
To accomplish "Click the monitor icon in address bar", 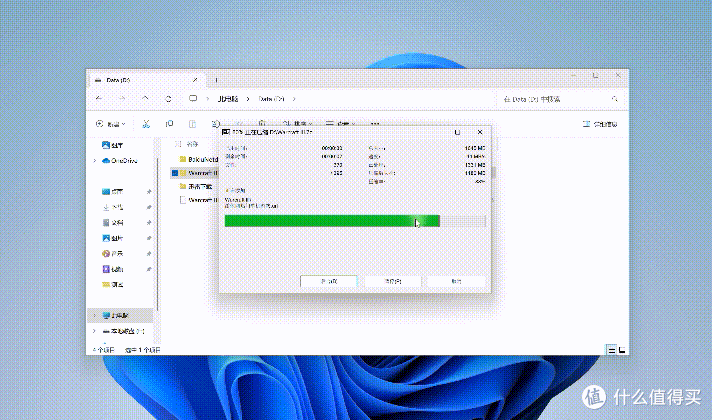I will (x=193, y=99).
